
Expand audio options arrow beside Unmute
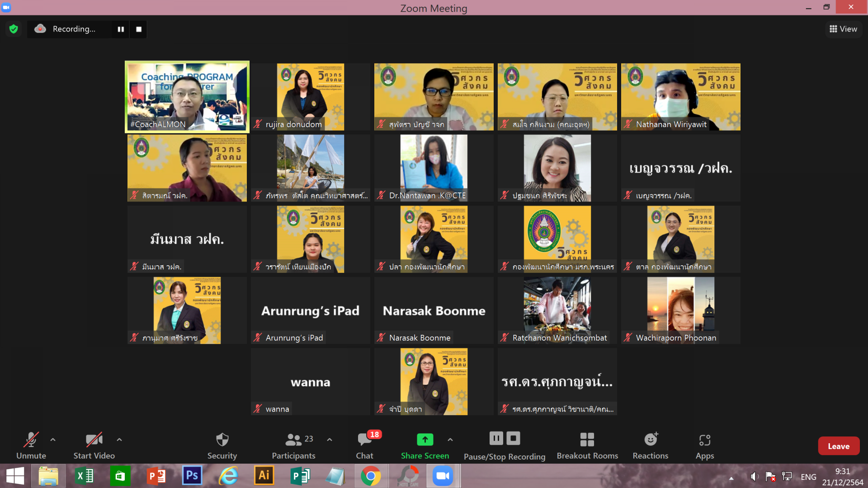click(x=53, y=439)
